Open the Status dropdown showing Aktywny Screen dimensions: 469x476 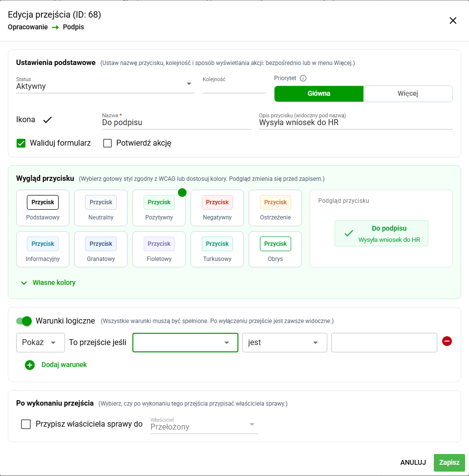click(106, 85)
